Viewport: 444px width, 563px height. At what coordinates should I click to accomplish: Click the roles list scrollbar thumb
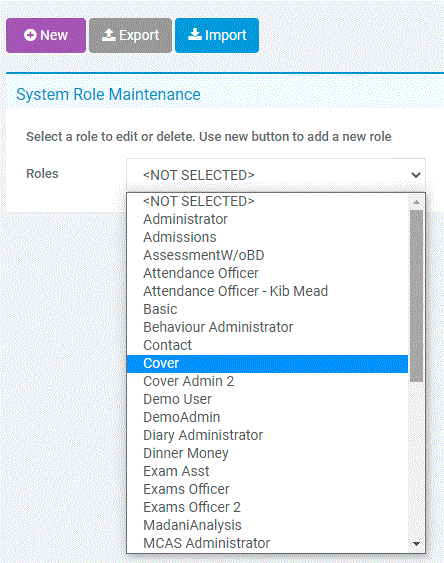pos(416,296)
